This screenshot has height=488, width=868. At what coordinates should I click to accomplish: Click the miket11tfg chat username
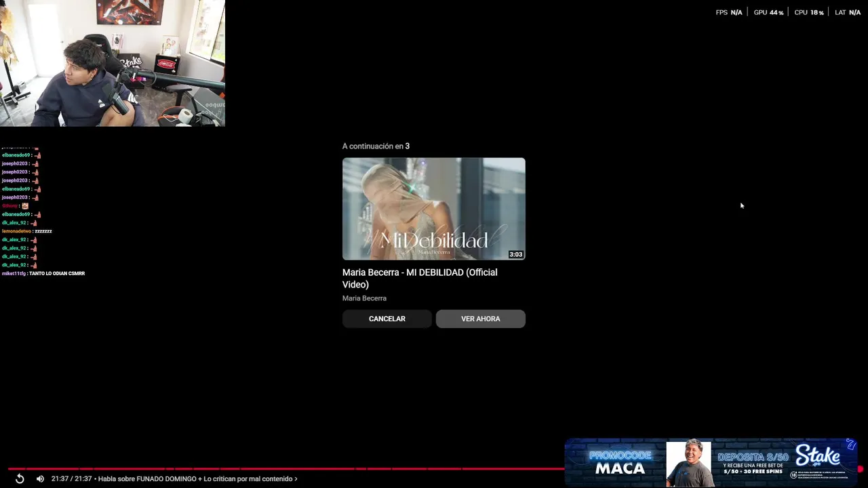(14, 273)
